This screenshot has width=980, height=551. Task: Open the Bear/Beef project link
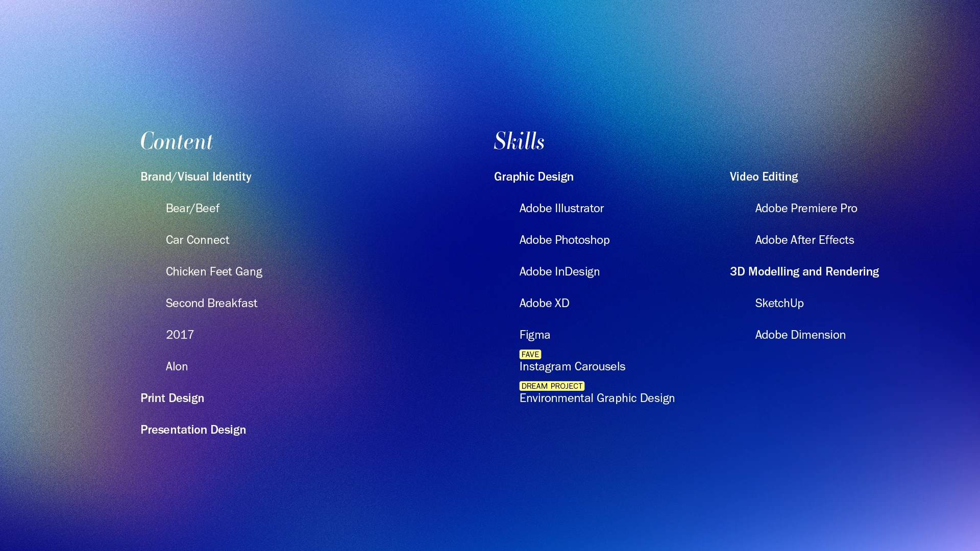(x=192, y=208)
